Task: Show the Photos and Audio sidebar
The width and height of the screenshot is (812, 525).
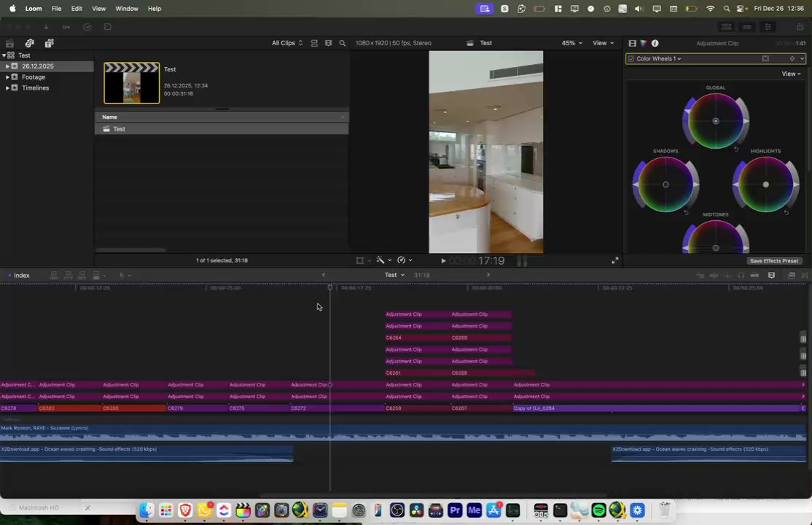Action: pos(29,43)
